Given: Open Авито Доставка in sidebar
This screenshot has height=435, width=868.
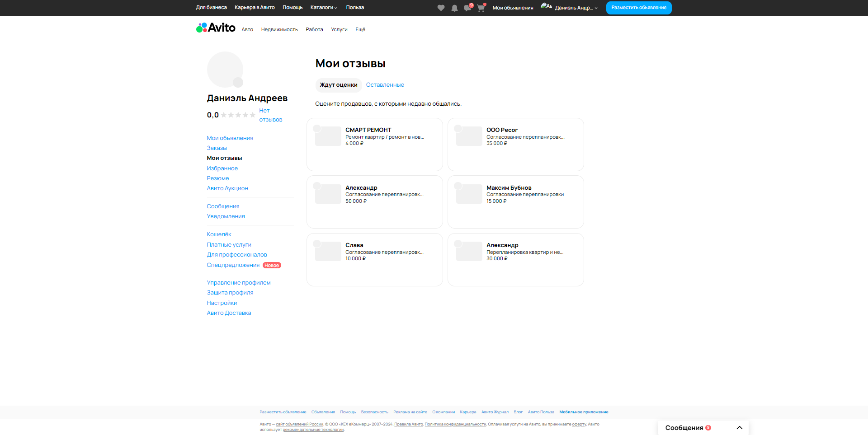Looking at the screenshot, I should [x=229, y=313].
